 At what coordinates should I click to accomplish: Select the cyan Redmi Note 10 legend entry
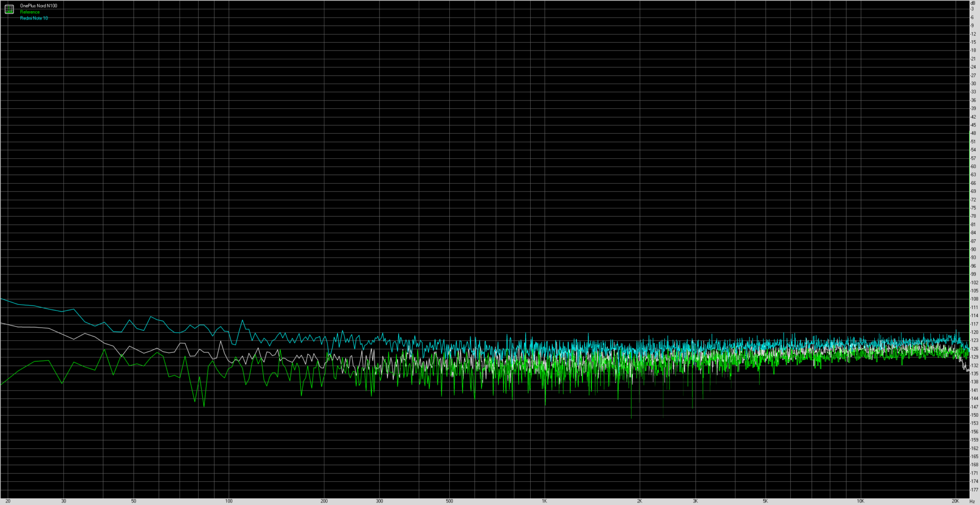coord(34,18)
